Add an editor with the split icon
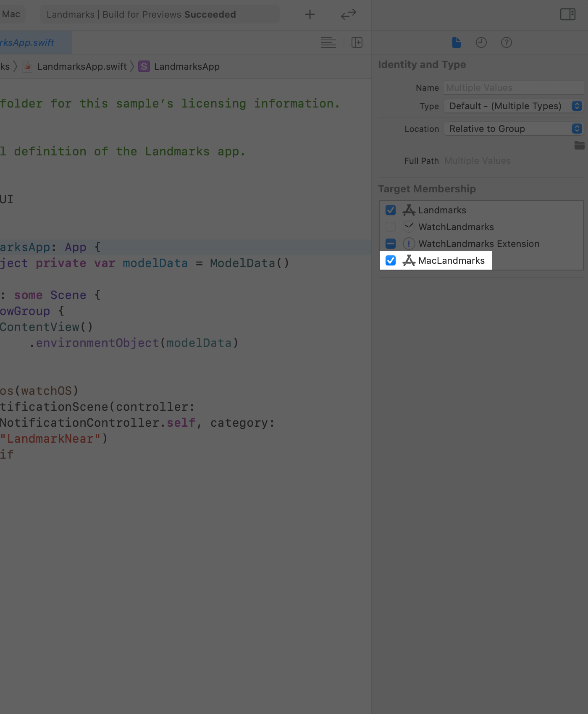 coord(357,42)
